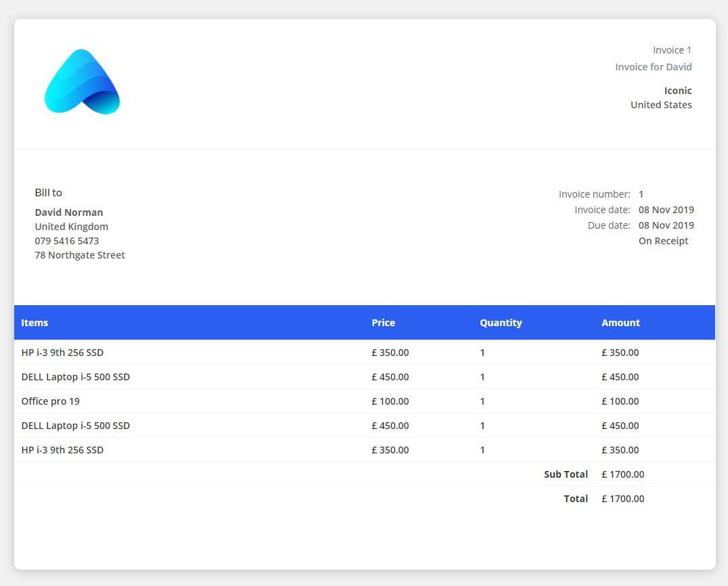Click the Invoice 1 heading
Image resolution: width=728 pixels, height=586 pixels.
click(x=672, y=49)
